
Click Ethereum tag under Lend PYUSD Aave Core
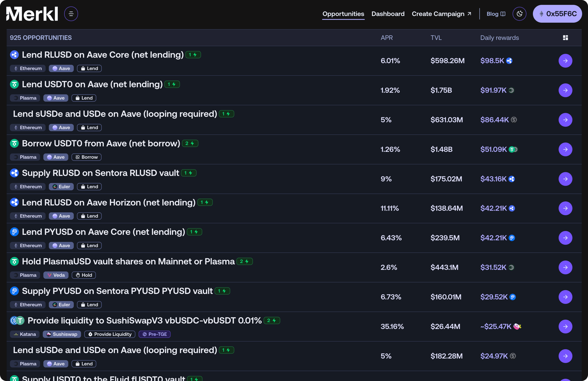[28, 245]
